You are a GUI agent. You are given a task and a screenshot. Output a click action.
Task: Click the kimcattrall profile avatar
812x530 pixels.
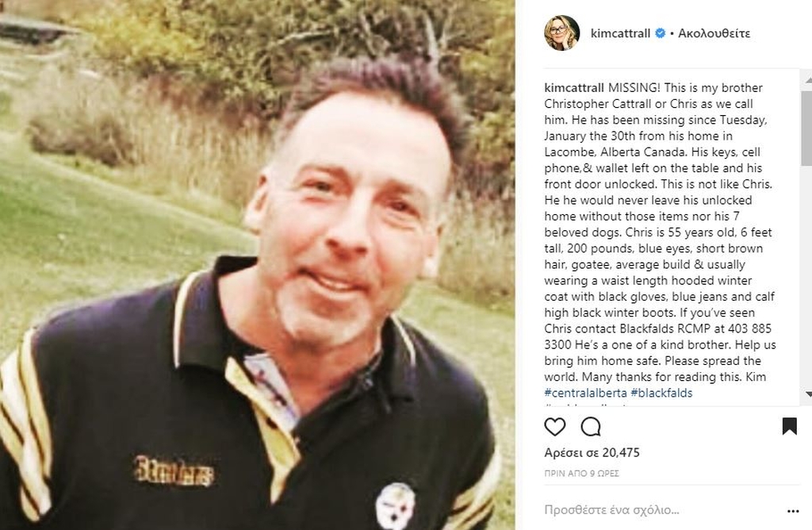pyautogui.click(x=562, y=33)
